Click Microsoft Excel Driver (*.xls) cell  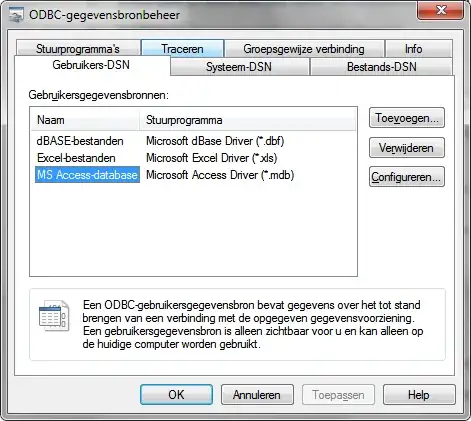(x=212, y=158)
